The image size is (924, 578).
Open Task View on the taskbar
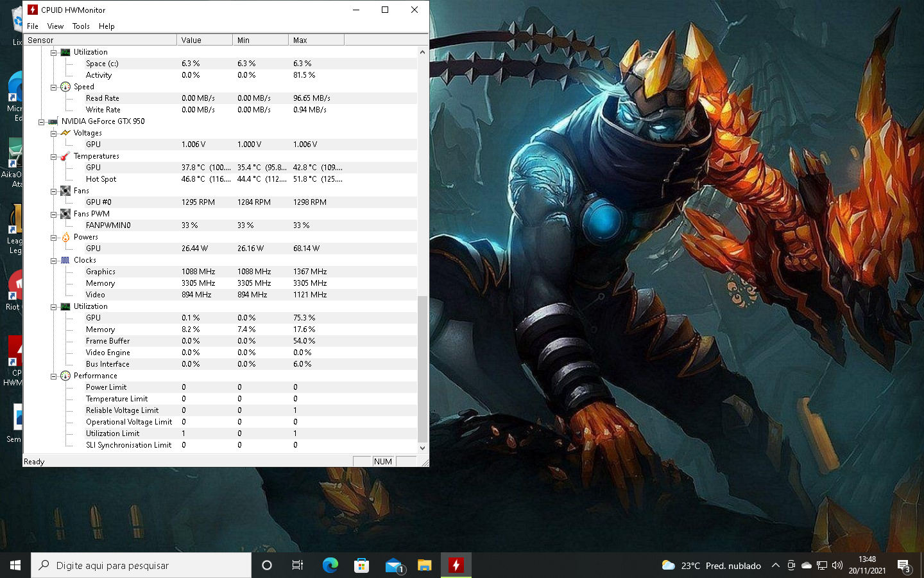point(298,565)
